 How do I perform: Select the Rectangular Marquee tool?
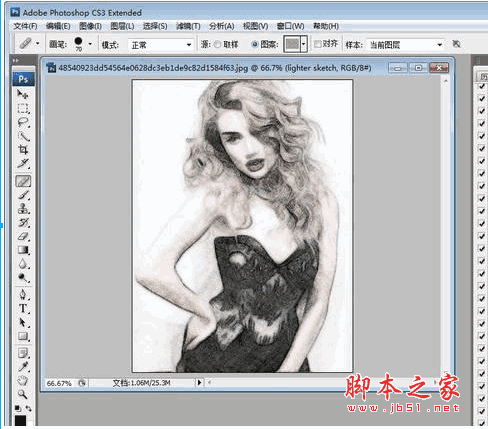tap(23, 108)
